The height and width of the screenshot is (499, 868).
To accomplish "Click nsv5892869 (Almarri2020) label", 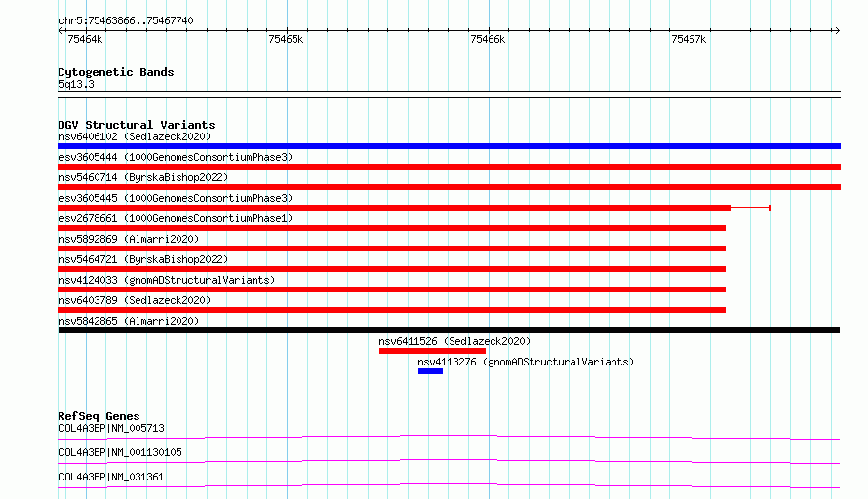I will pyautogui.click(x=129, y=239).
